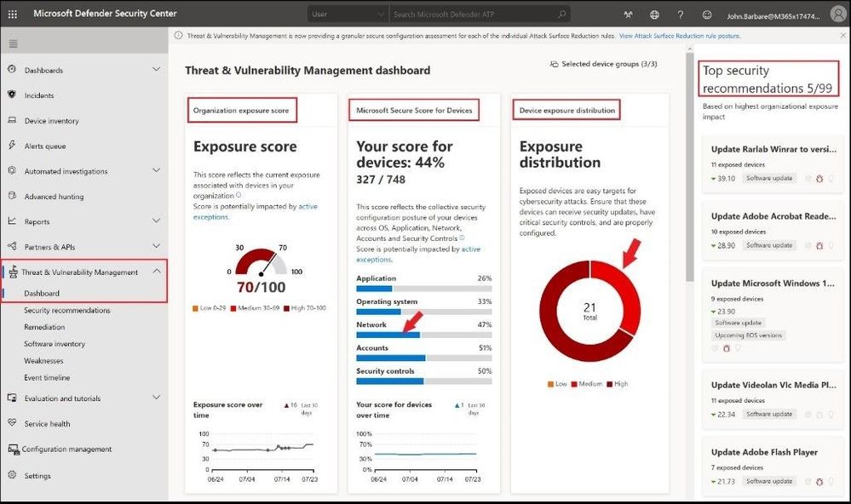Click the bug icon on Adobe Acrobat card
Image resolution: width=851 pixels, height=504 pixels.
pyautogui.click(x=819, y=246)
